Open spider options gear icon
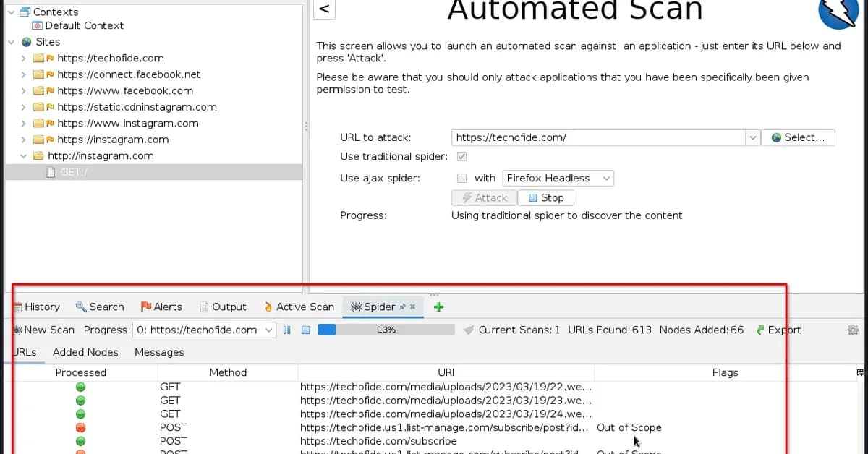The image size is (868, 454). (853, 330)
